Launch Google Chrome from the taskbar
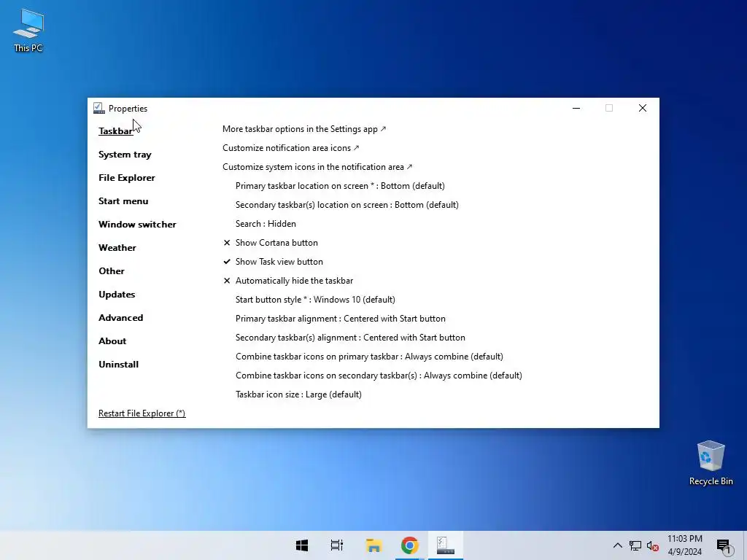This screenshot has height=560, width=747. click(x=410, y=545)
